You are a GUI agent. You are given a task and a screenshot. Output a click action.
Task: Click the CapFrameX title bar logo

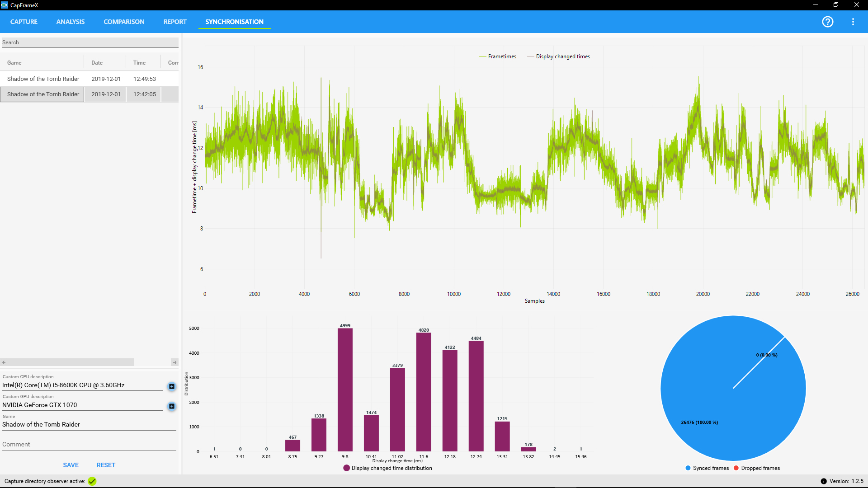click(x=5, y=5)
